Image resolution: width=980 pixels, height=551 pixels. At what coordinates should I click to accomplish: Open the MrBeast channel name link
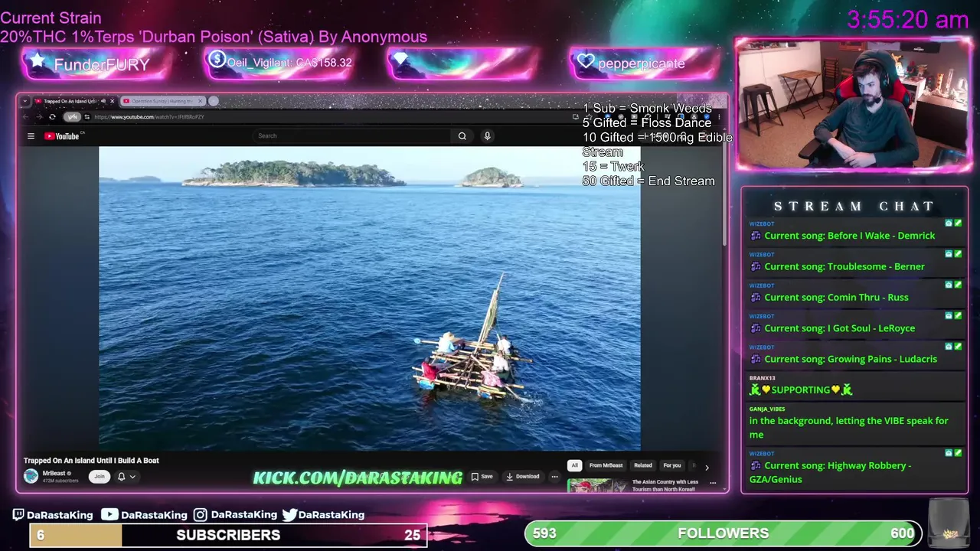click(54, 474)
